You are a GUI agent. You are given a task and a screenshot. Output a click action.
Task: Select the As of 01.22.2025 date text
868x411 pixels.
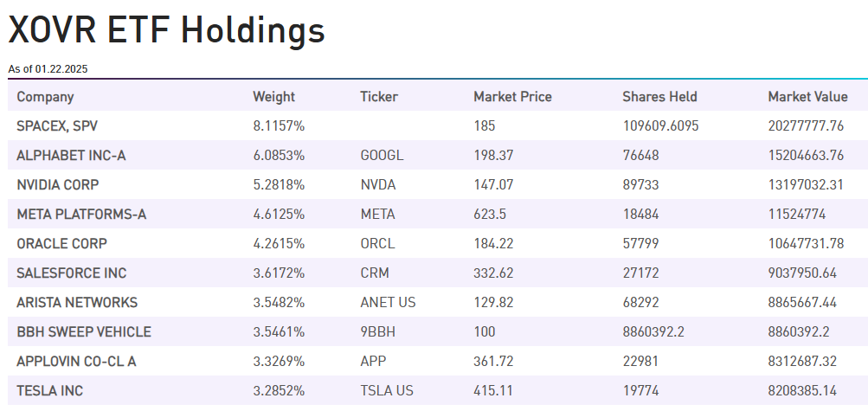pyautogui.click(x=48, y=68)
